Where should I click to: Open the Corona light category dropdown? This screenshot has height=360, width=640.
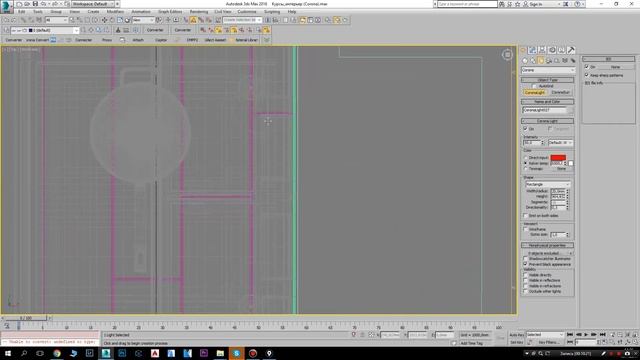[548, 70]
